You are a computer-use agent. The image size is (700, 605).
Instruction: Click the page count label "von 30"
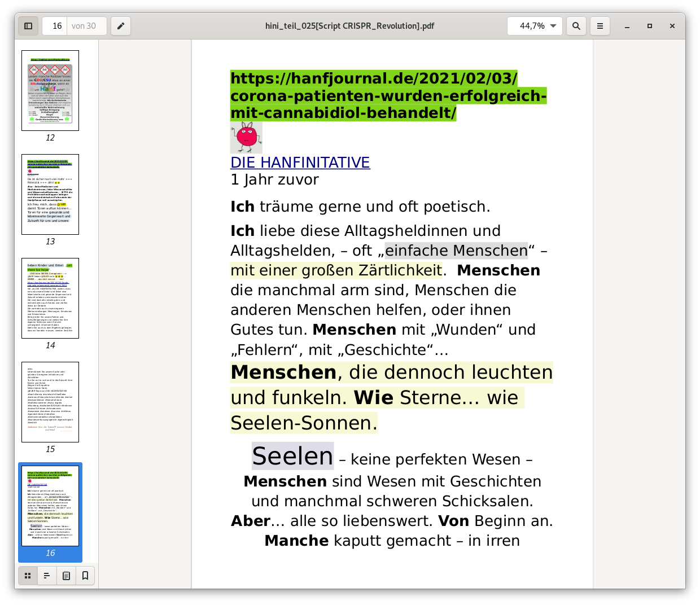point(84,26)
